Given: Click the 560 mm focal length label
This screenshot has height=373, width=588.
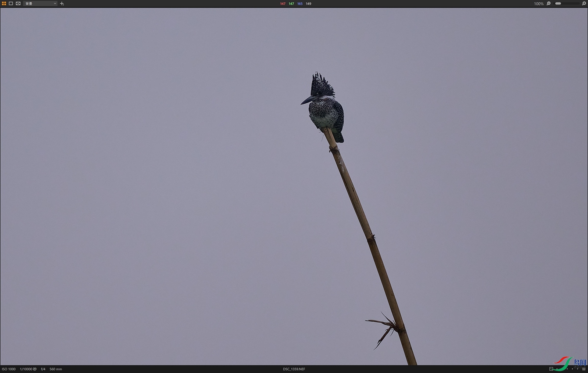Looking at the screenshot, I should point(56,369).
